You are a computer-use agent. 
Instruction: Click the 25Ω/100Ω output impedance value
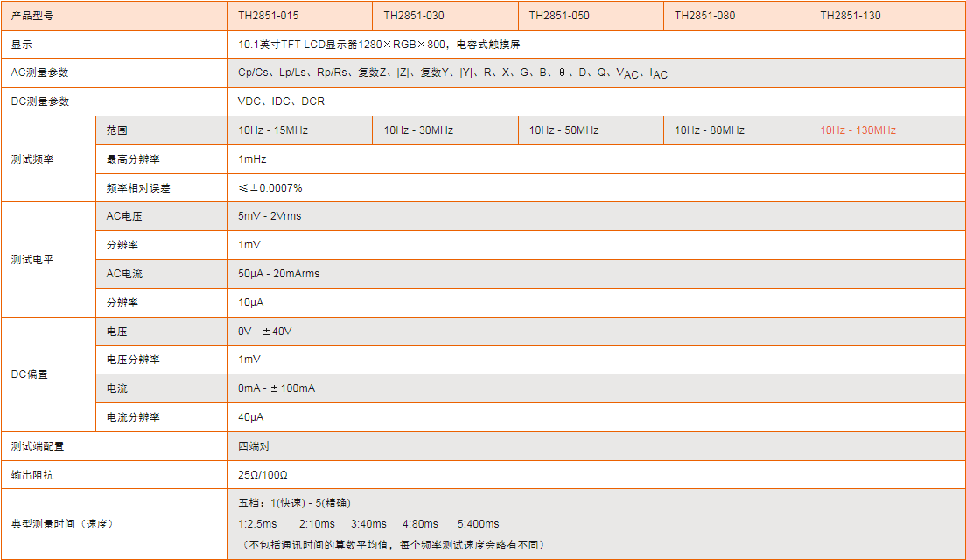coord(262,475)
